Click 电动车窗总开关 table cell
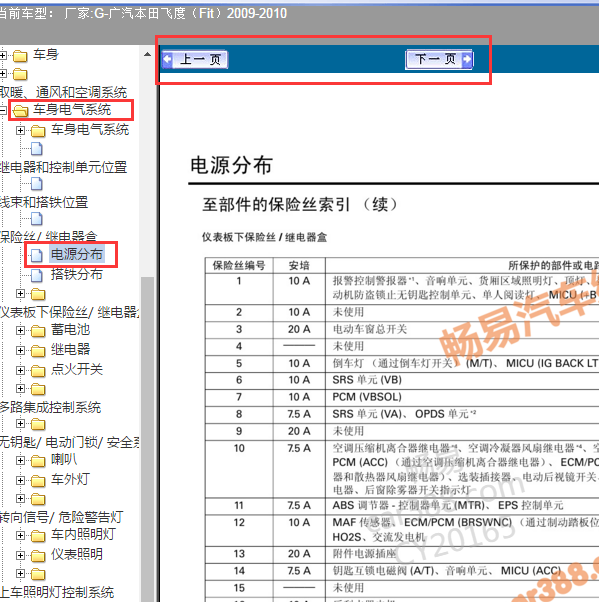 (370, 329)
